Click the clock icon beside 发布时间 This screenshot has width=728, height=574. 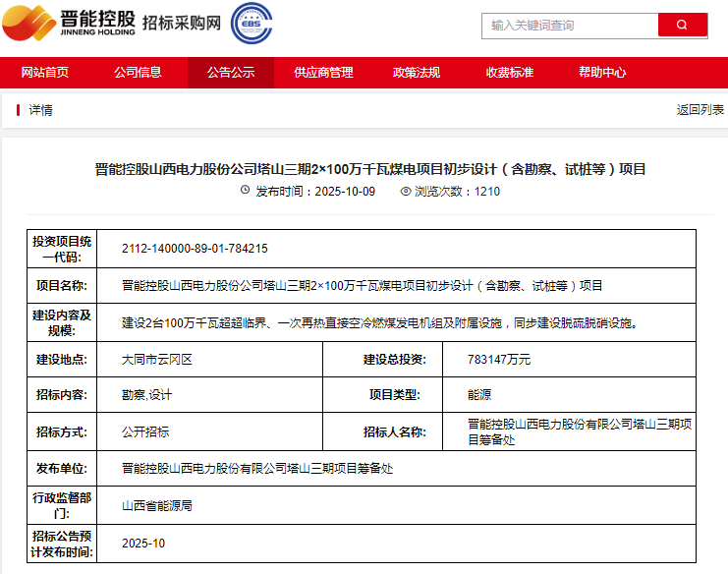(246, 190)
